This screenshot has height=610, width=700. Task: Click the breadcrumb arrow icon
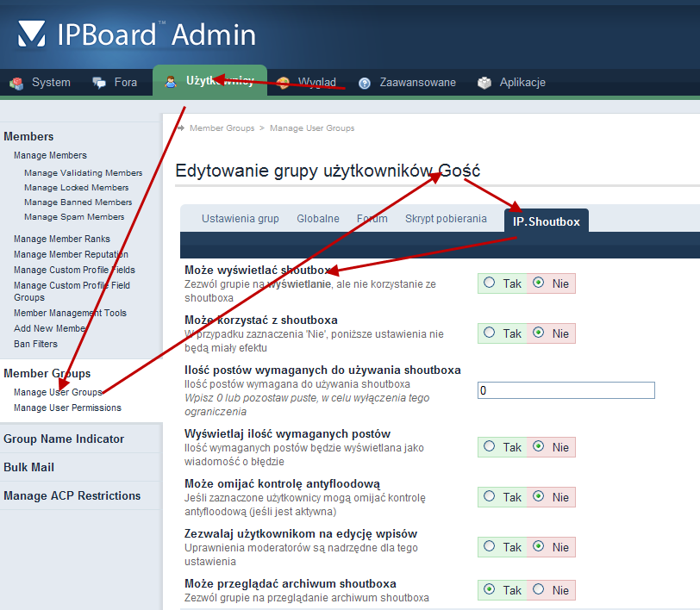point(180,128)
